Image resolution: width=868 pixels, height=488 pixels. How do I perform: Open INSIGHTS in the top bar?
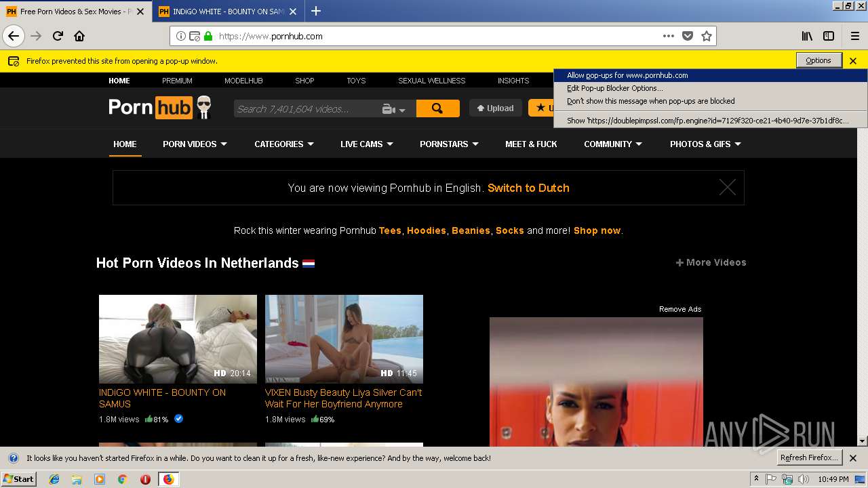coord(513,81)
